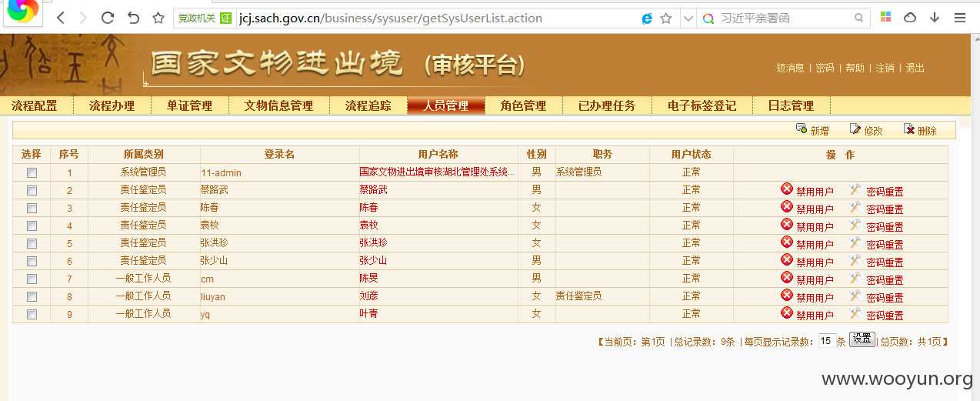Open the 已办理任务 menu tab
Viewport: 980px width, 401px height.
tap(607, 106)
